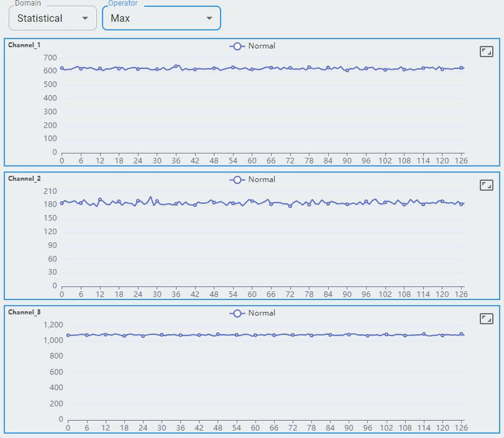Expand Channel_1 chart to fullscreen

pyautogui.click(x=486, y=52)
